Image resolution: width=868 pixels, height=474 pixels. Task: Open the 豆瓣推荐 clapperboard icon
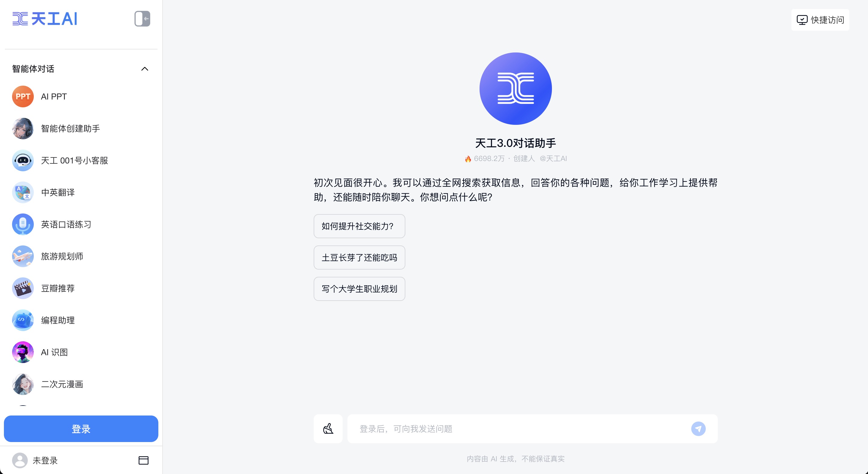23,288
